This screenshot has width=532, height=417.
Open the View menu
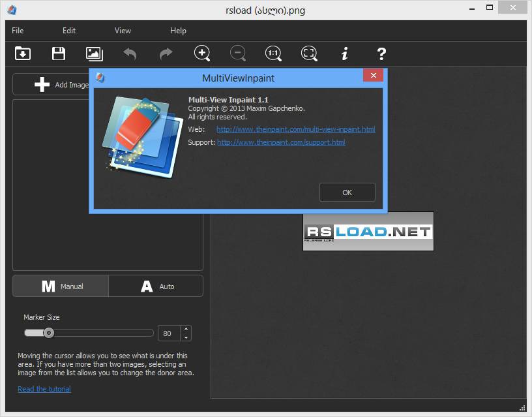[x=123, y=31]
